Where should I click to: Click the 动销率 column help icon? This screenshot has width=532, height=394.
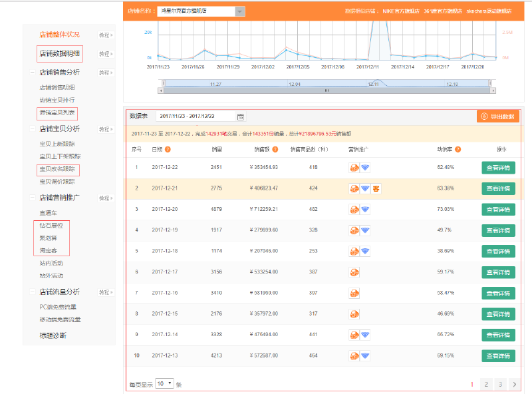[458, 149]
